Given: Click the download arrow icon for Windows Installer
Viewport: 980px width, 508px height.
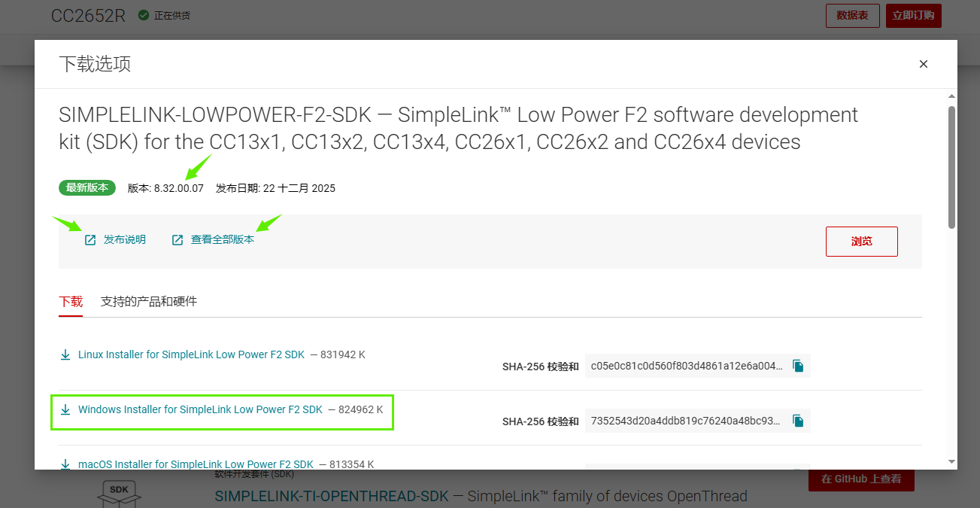Looking at the screenshot, I should (65, 410).
